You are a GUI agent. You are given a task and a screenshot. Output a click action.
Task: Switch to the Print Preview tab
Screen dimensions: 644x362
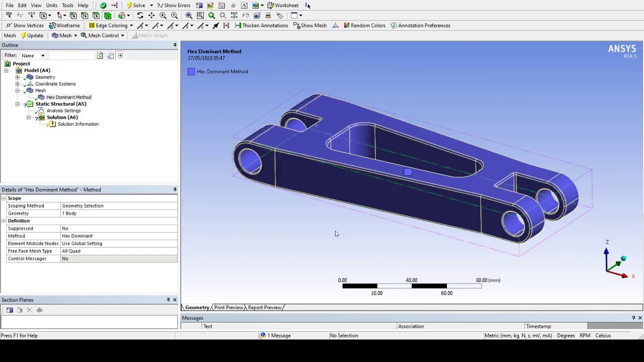click(228, 308)
